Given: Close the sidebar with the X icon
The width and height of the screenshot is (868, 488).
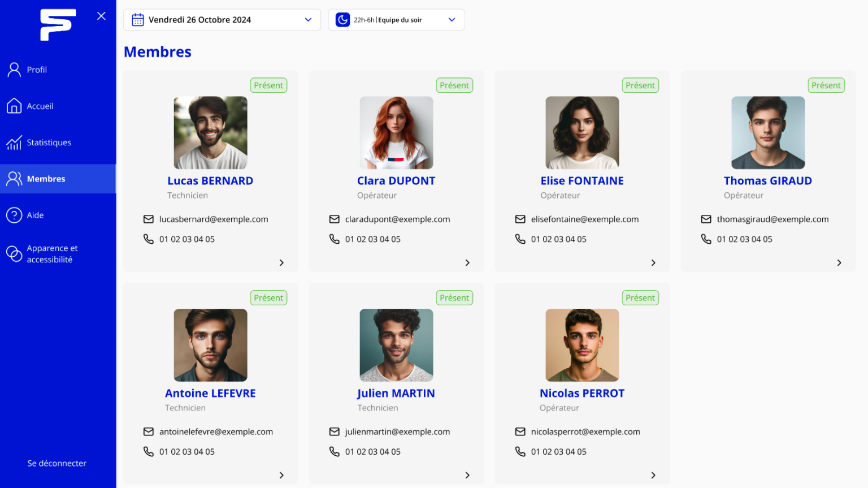Looking at the screenshot, I should coord(101,16).
